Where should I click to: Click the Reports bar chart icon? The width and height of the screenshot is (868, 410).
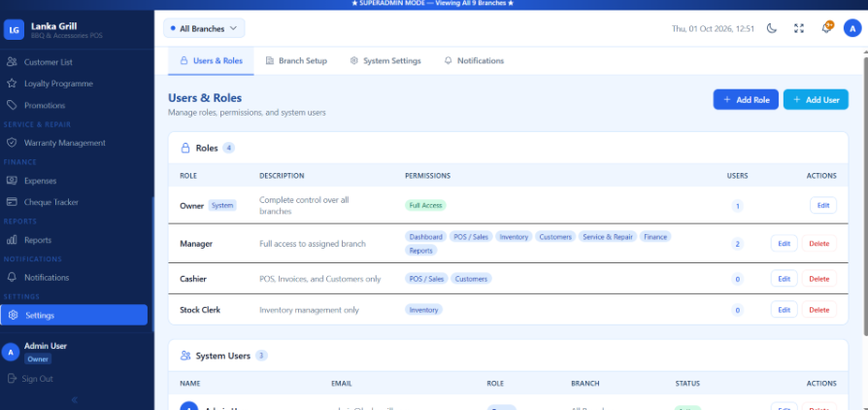click(x=12, y=240)
